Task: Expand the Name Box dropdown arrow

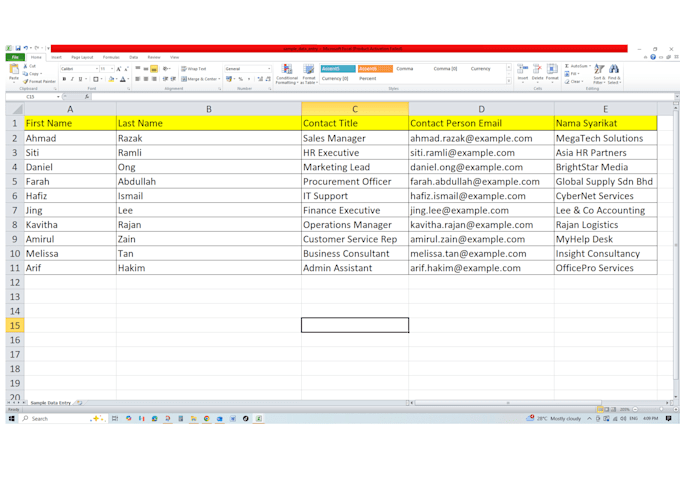Action: coord(58,97)
